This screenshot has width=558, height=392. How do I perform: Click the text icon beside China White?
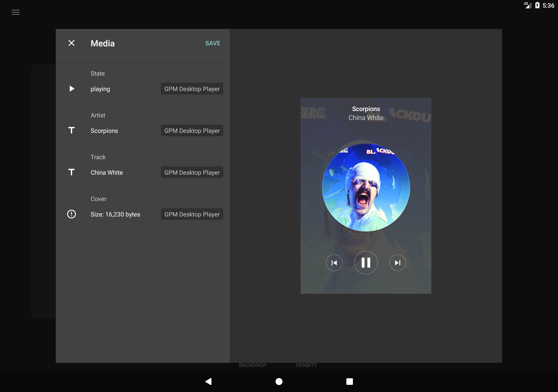[x=71, y=172]
